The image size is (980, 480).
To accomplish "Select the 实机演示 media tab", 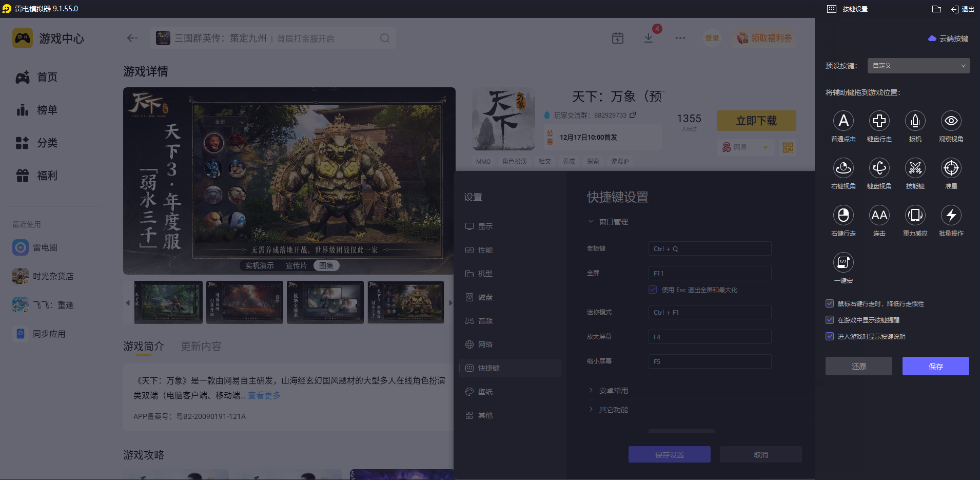I will pos(260,265).
